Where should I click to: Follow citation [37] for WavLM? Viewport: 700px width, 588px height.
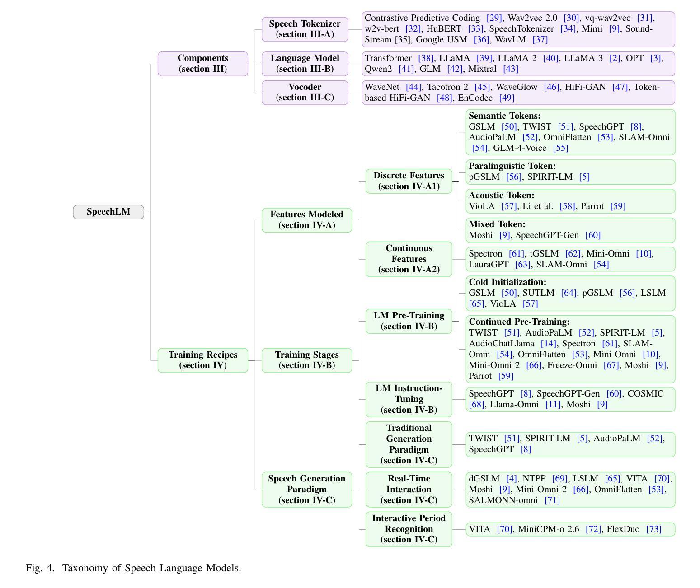point(540,40)
